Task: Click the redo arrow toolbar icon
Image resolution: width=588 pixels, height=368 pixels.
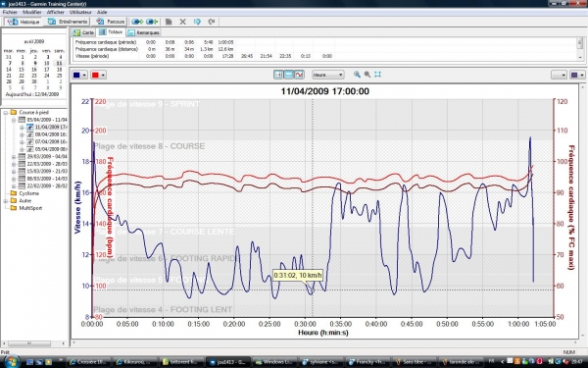Action: pyautogui.click(x=212, y=22)
